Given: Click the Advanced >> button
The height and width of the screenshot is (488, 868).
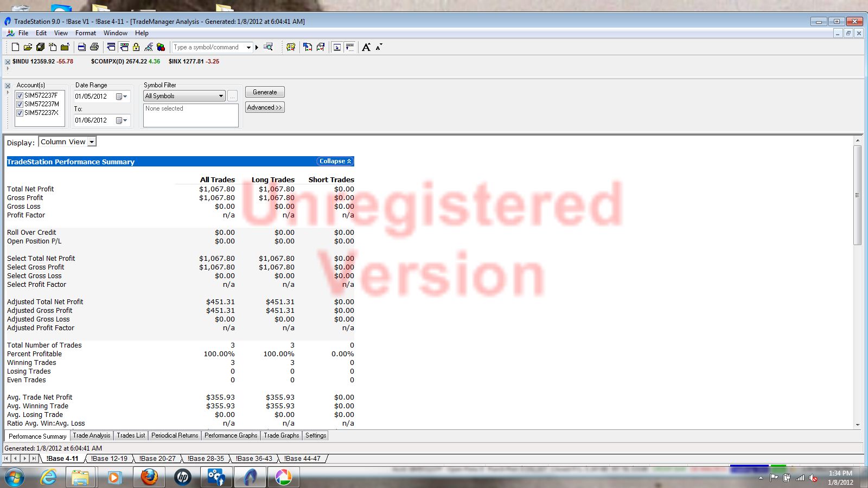Looking at the screenshot, I should tap(265, 107).
